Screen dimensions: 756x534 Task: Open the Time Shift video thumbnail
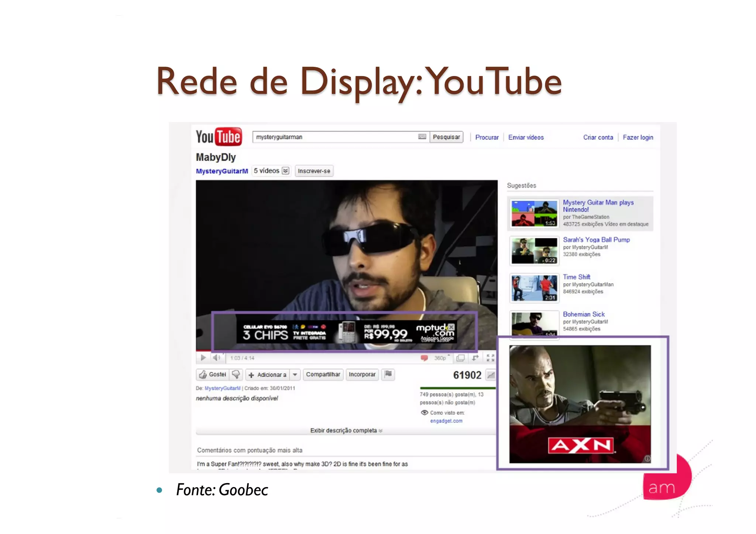click(534, 288)
